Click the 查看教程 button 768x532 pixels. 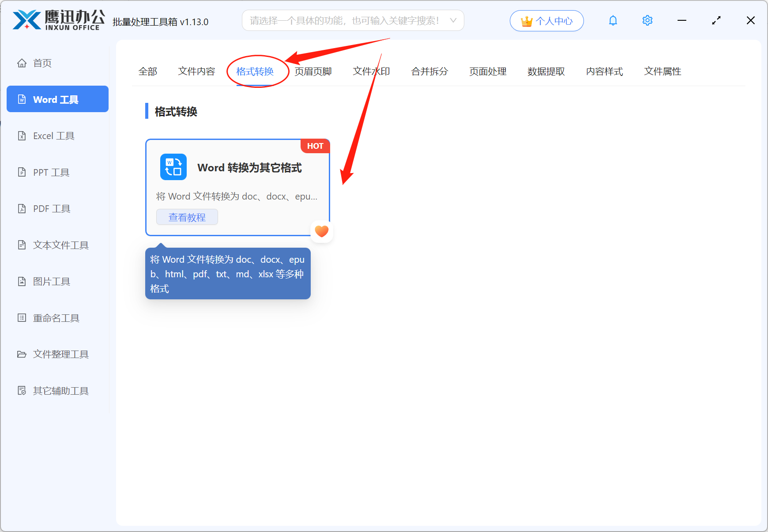(x=187, y=217)
